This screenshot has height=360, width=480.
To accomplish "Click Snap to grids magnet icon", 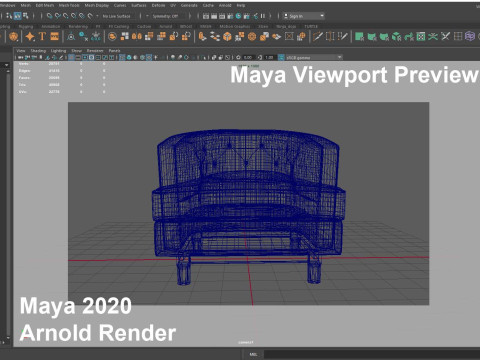I will [x=49, y=16].
